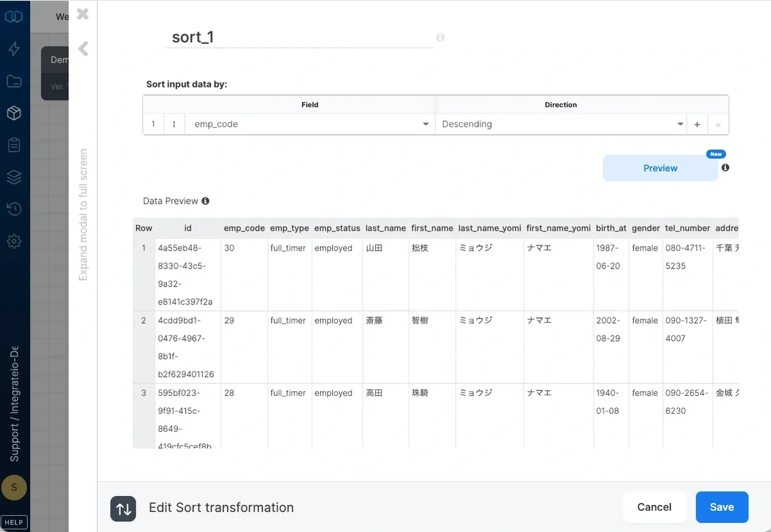
Task: Click the HELP badge in the sidebar
Action: (14, 522)
